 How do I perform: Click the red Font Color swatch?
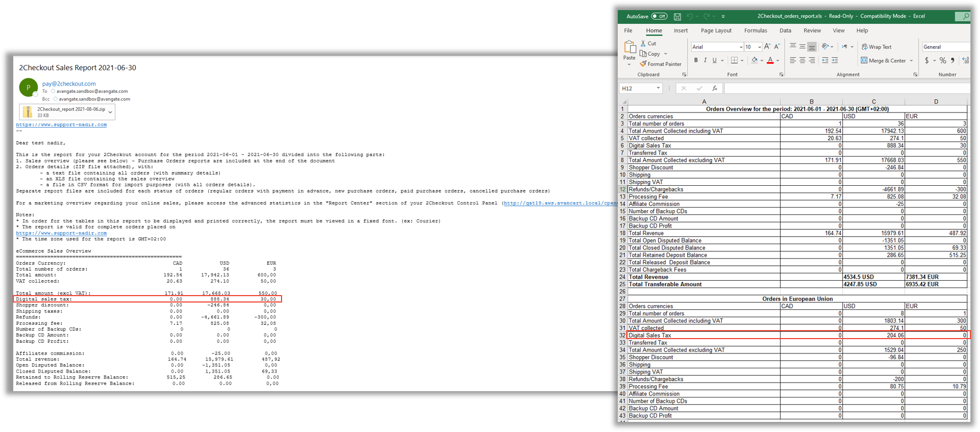770,61
